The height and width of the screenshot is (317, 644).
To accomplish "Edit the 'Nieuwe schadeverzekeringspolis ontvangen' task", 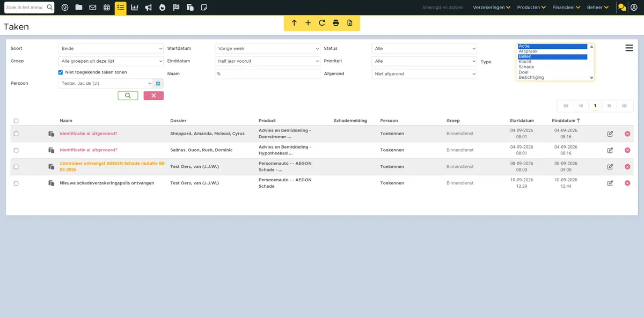I will click(610, 183).
